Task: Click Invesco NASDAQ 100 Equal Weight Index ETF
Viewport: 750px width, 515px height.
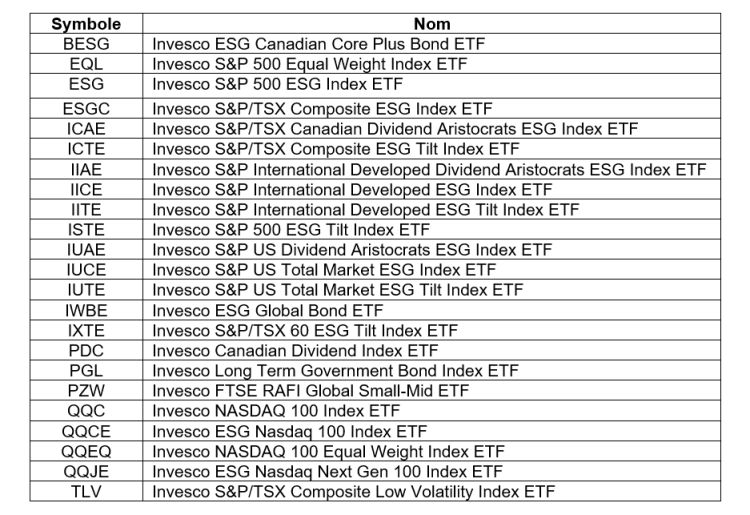Action: pyautogui.click(x=328, y=452)
